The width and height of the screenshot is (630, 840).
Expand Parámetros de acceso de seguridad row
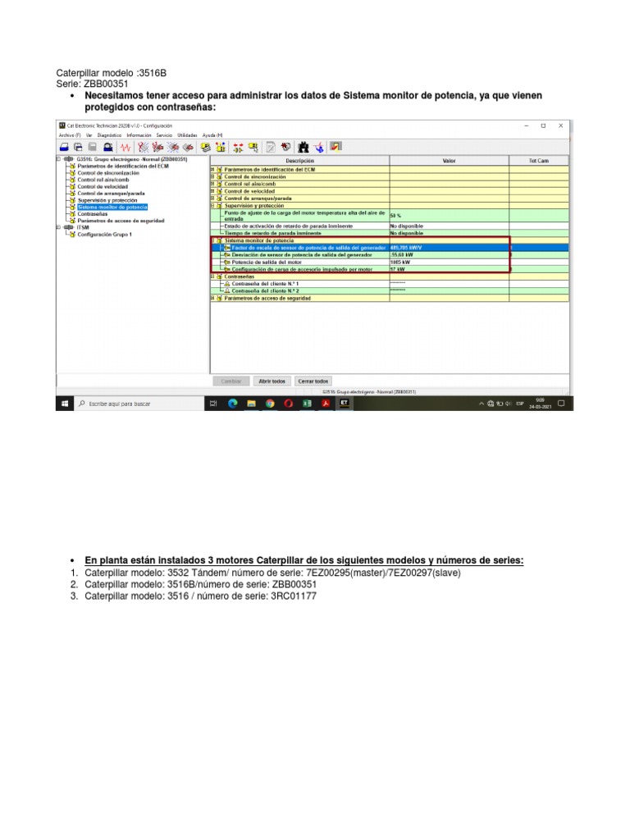pos(212,298)
